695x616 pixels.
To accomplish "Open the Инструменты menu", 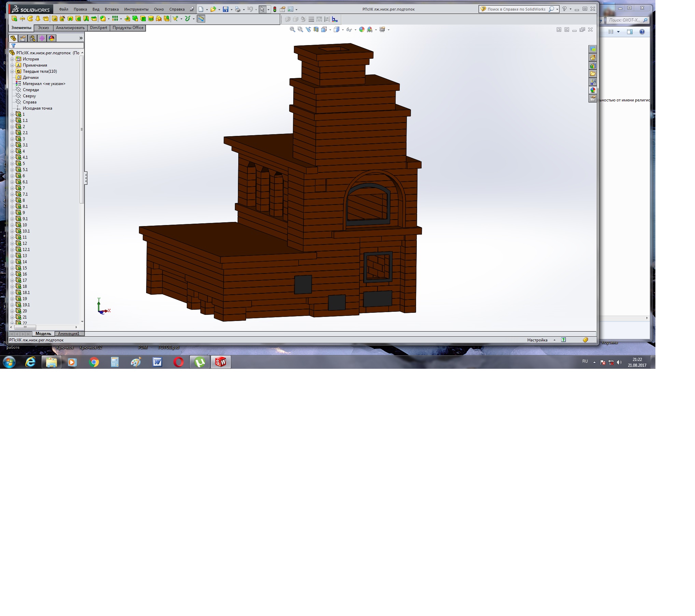I will [x=136, y=9].
